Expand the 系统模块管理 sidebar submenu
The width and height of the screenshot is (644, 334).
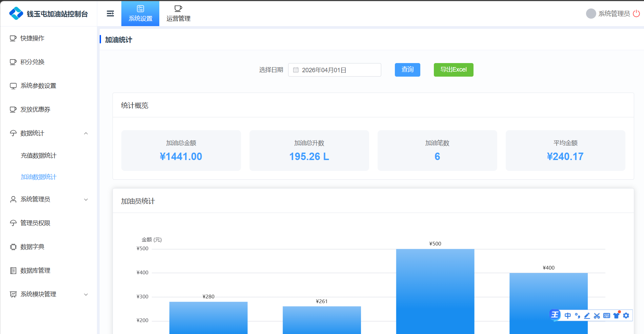pyautogui.click(x=86, y=294)
